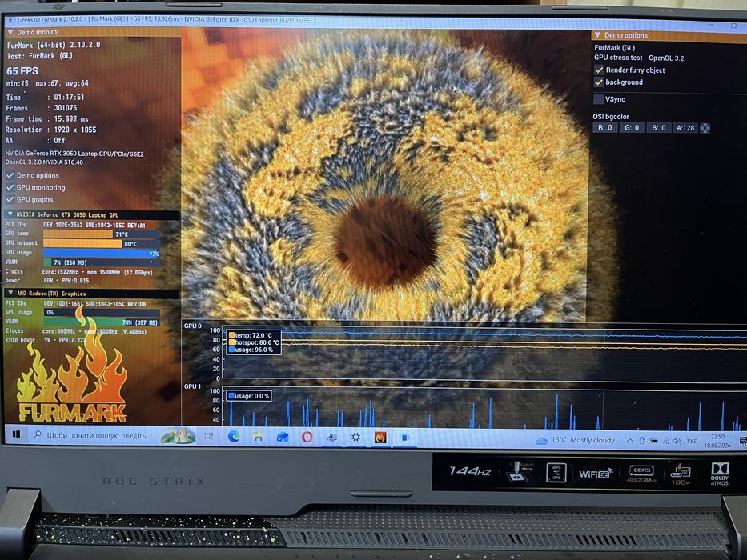
Task: Click the min:15, max:67, avg:64 line
Action: click(x=47, y=83)
